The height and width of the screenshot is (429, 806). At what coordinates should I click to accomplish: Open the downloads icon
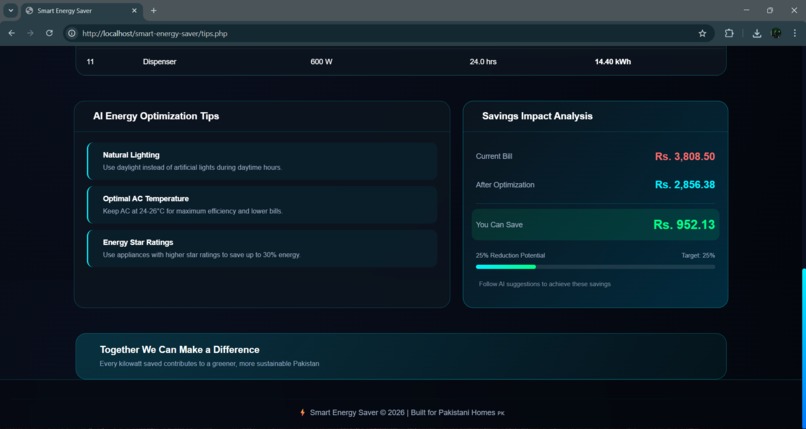(x=757, y=33)
